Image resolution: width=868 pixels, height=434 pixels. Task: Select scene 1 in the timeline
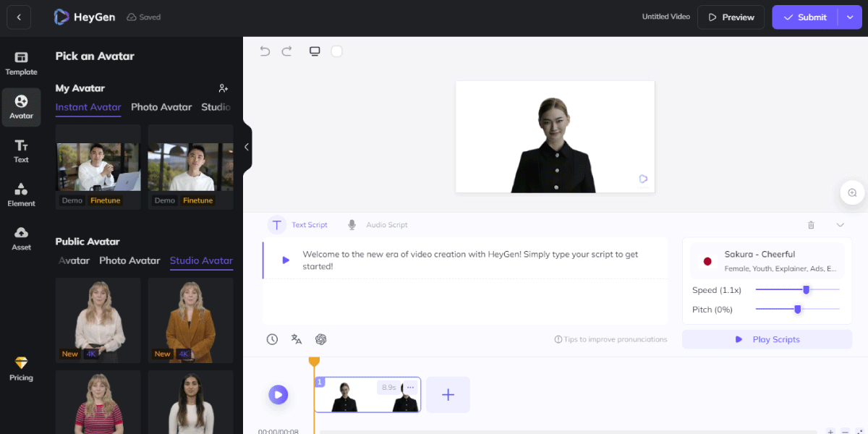[x=367, y=394]
